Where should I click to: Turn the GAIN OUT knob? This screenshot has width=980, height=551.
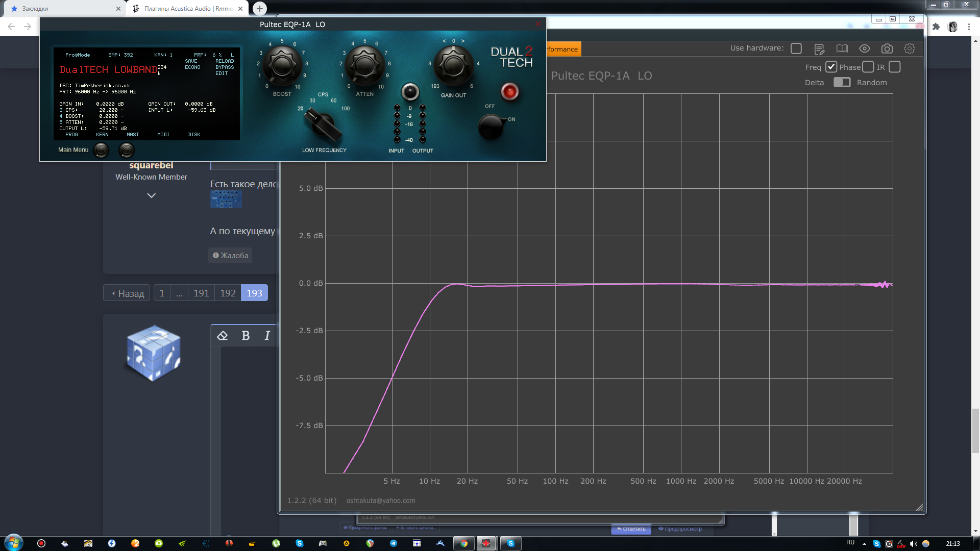click(453, 65)
